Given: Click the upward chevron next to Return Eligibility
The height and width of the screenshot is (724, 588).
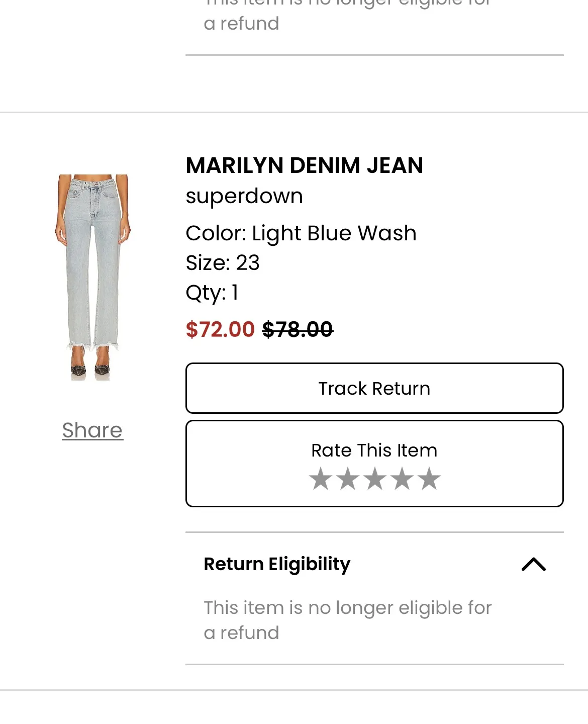Looking at the screenshot, I should click(534, 565).
